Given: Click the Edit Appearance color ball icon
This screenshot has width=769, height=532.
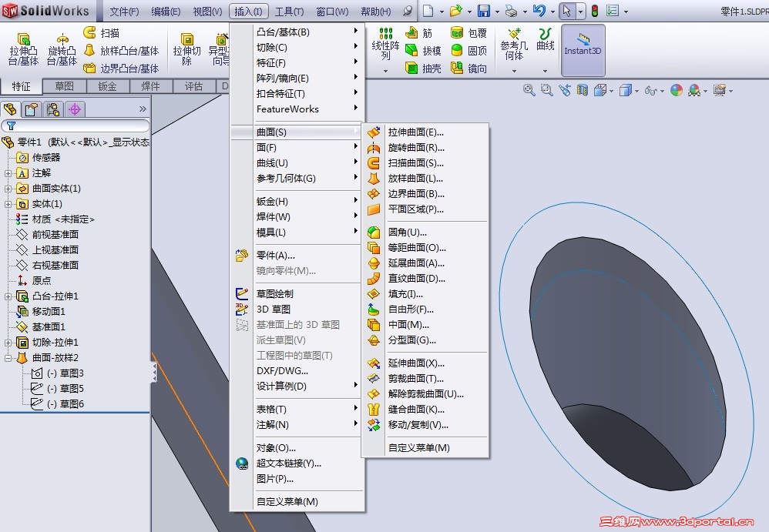Looking at the screenshot, I should [677, 90].
